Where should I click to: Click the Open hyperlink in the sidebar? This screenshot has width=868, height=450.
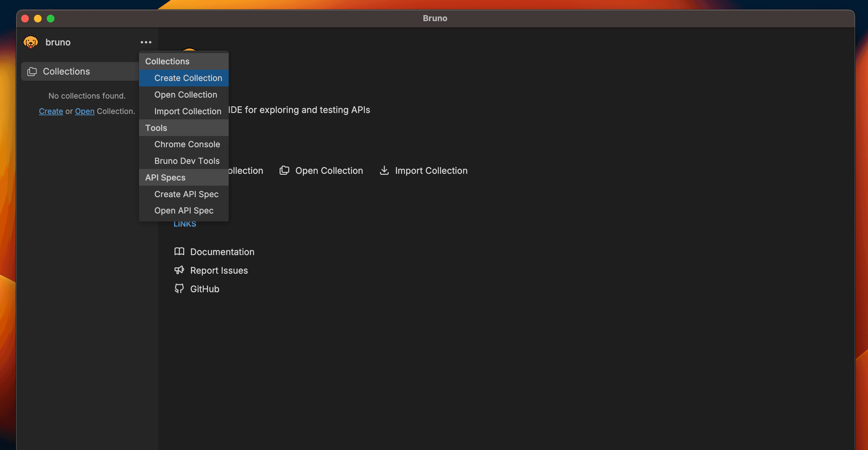click(85, 111)
